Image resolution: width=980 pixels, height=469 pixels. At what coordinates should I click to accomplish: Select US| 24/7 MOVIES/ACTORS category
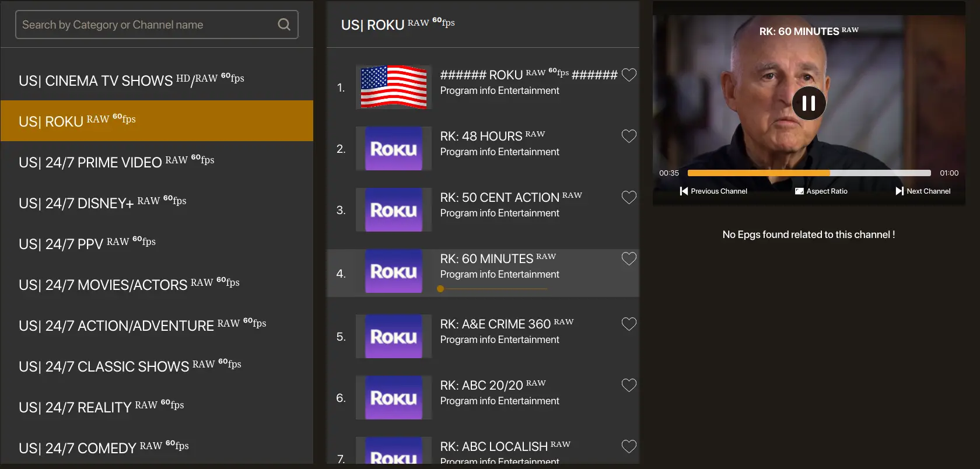[156, 284]
